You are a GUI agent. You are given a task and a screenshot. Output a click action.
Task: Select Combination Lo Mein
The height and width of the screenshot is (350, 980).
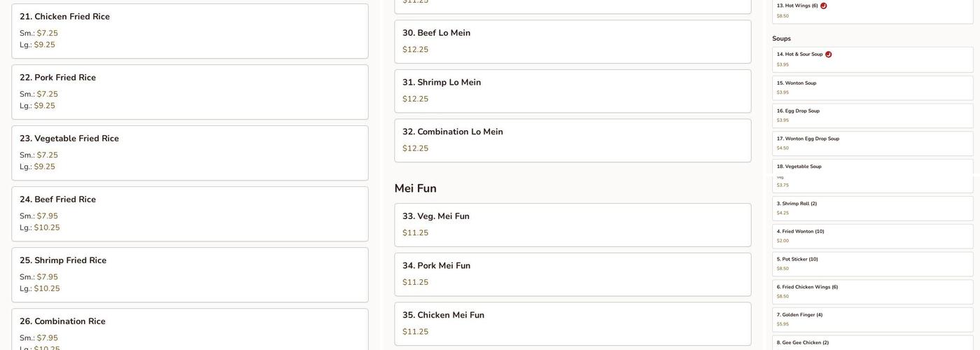[x=573, y=140]
